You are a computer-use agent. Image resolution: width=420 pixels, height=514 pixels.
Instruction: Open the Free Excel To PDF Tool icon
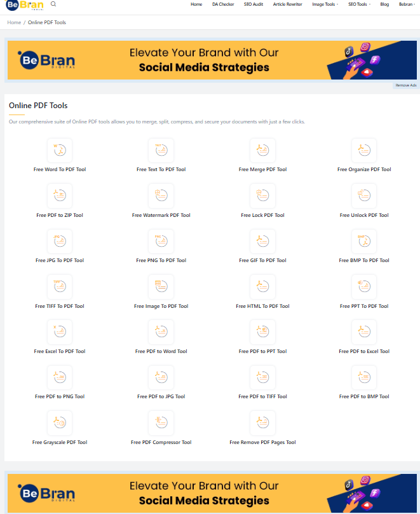click(x=60, y=331)
